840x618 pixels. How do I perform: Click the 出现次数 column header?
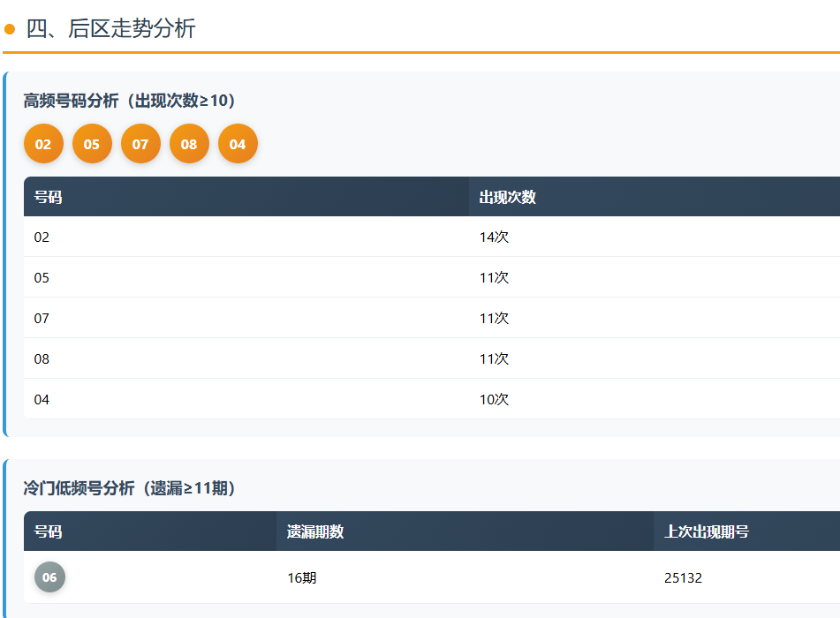tap(508, 197)
